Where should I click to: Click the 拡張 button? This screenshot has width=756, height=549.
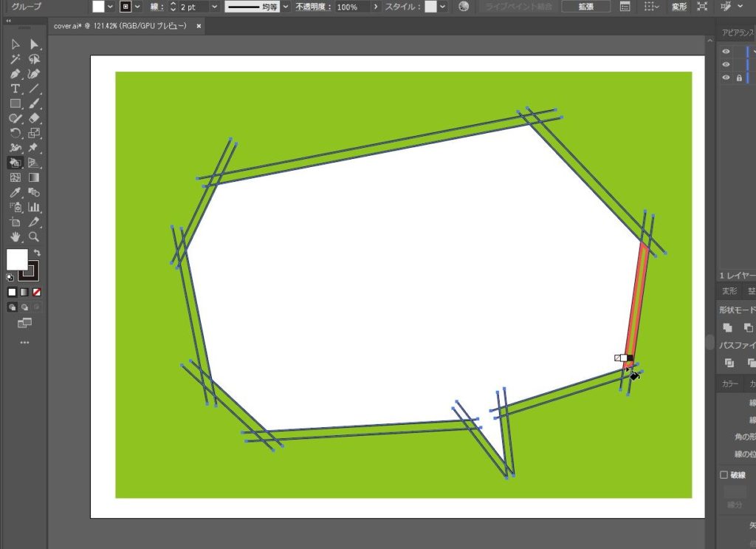coord(585,7)
